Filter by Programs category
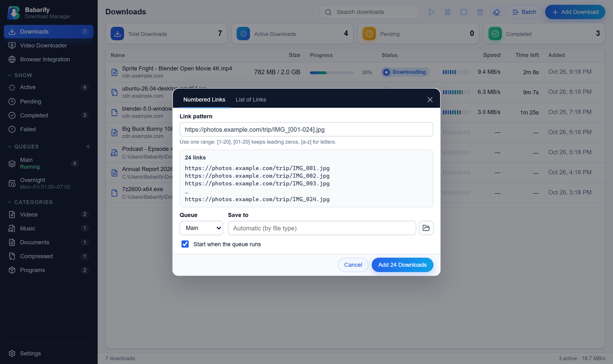The width and height of the screenshot is (613, 364). (49, 270)
